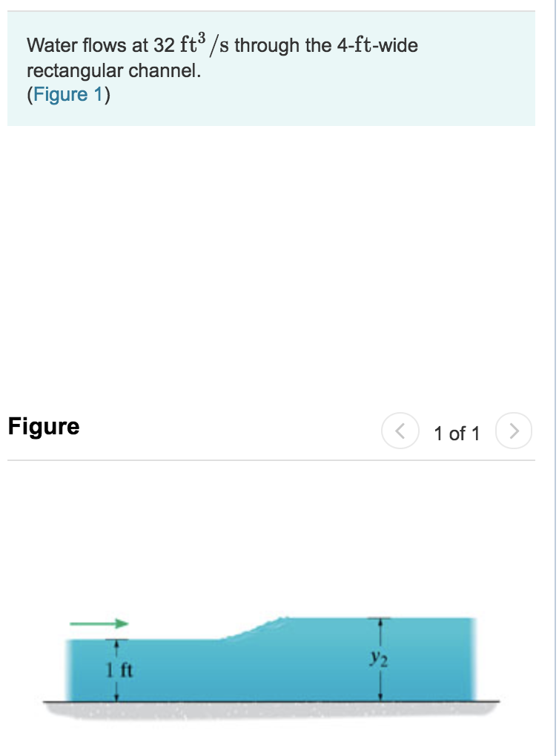Collapse back using the left navigation control

click(401, 432)
